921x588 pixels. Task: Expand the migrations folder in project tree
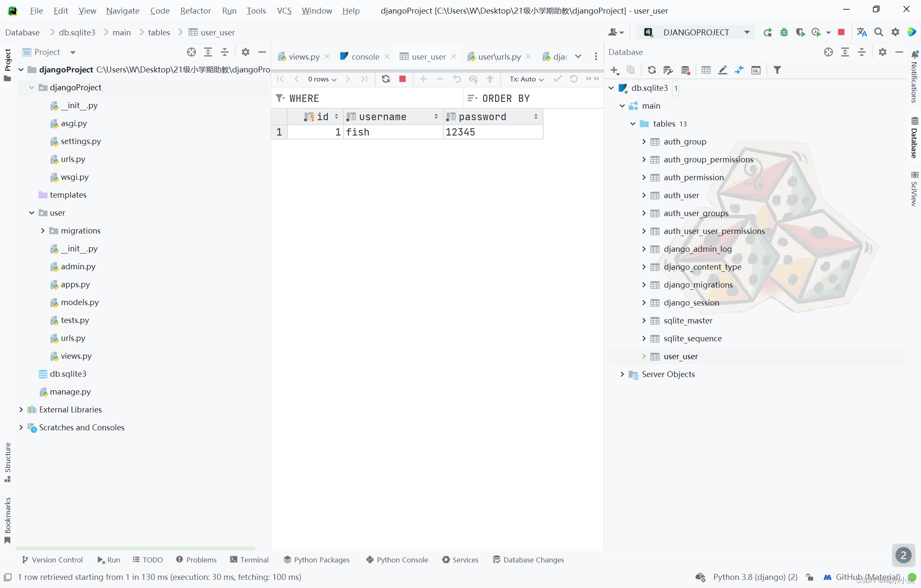click(43, 231)
